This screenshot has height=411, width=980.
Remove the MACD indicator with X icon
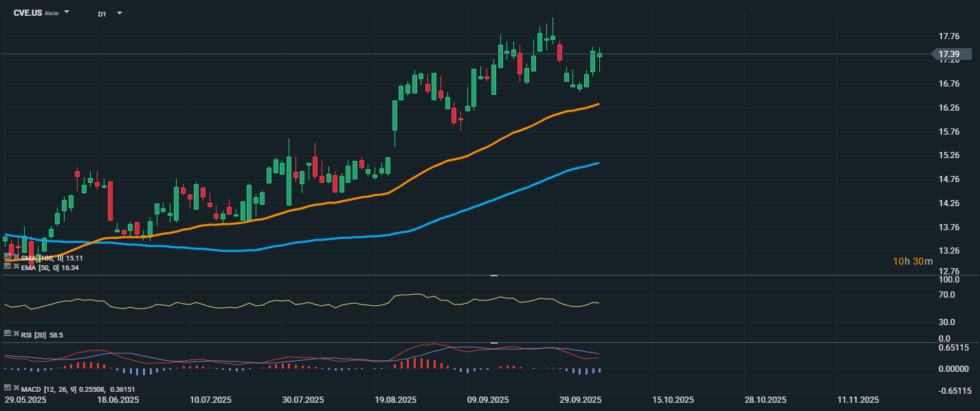point(16,388)
